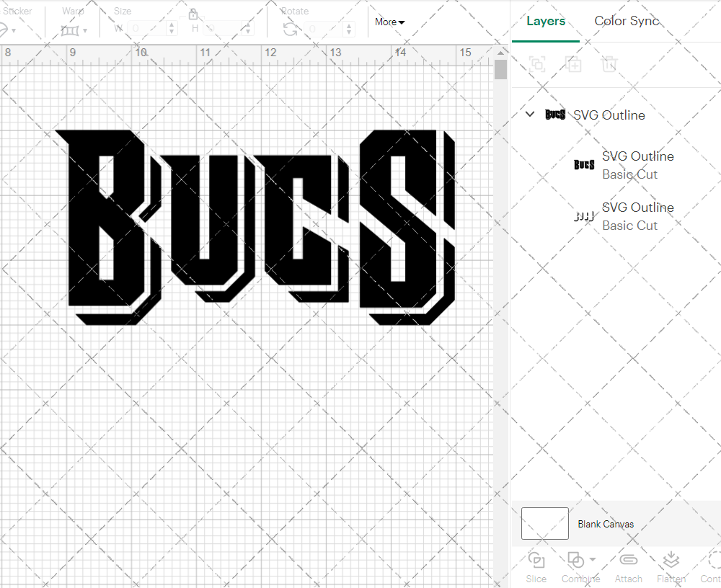Open the Layers tab
The image size is (721, 588).
click(x=546, y=21)
